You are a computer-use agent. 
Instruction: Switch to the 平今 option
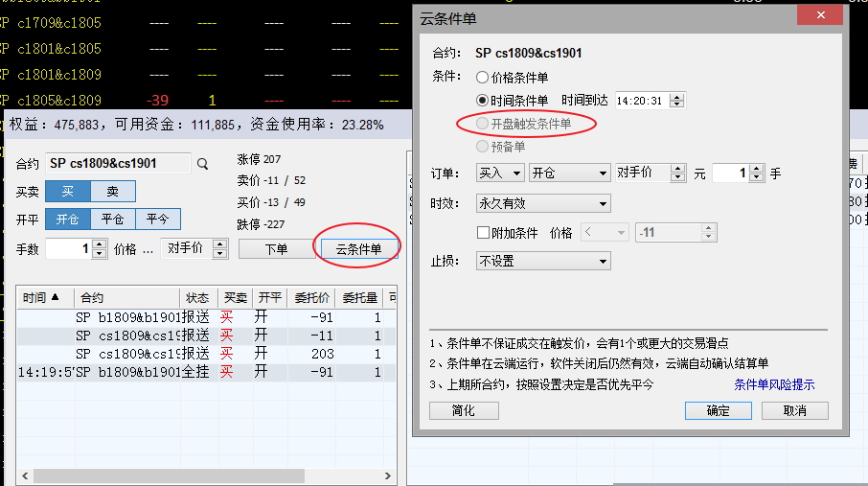point(157,219)
